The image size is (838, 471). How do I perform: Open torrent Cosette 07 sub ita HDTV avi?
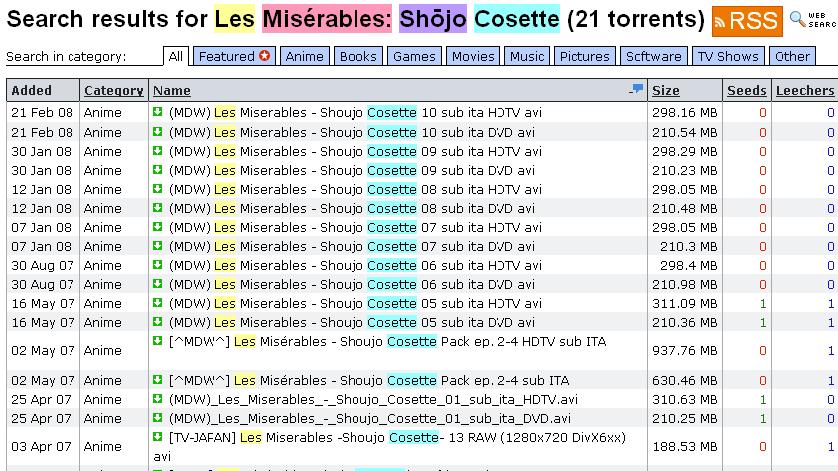tap(355, 227)
